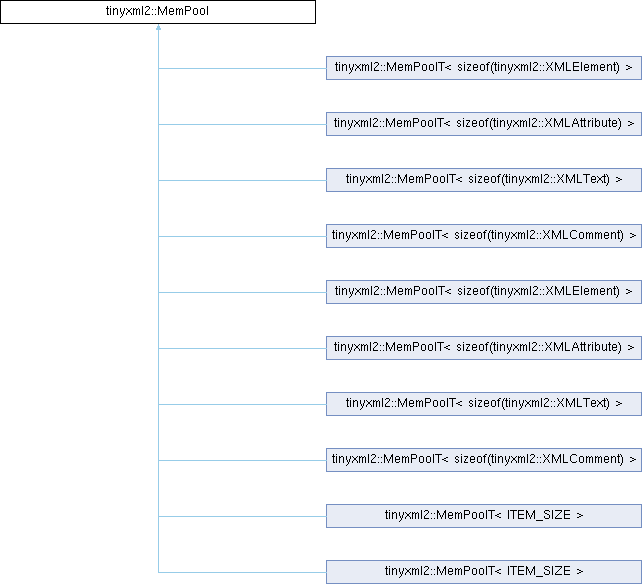Click the second MemPoolT sizeof(XMLElement) node
This screenshot has height=584, width=642.
[x=484, y=292]
